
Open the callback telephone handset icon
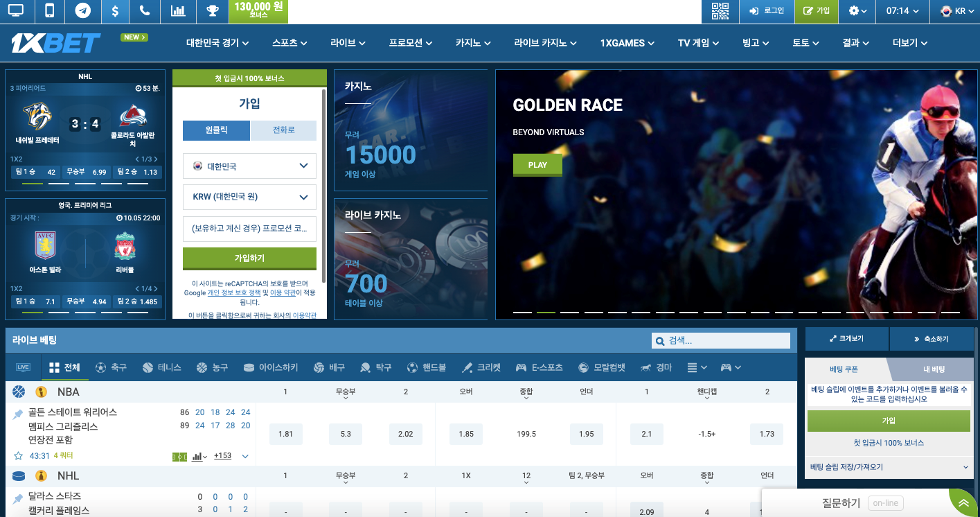tap(144, 11)
